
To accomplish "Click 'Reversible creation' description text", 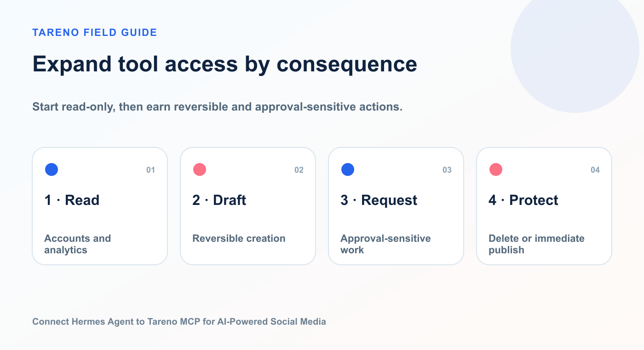I will point(239,239).
